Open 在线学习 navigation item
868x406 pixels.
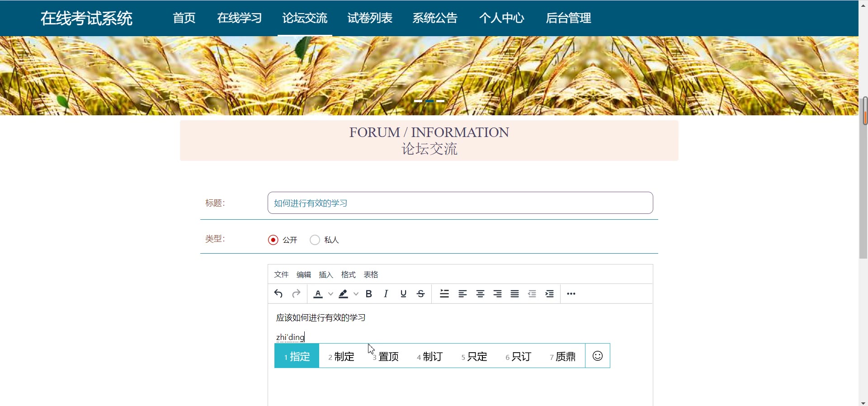[240, 18]
